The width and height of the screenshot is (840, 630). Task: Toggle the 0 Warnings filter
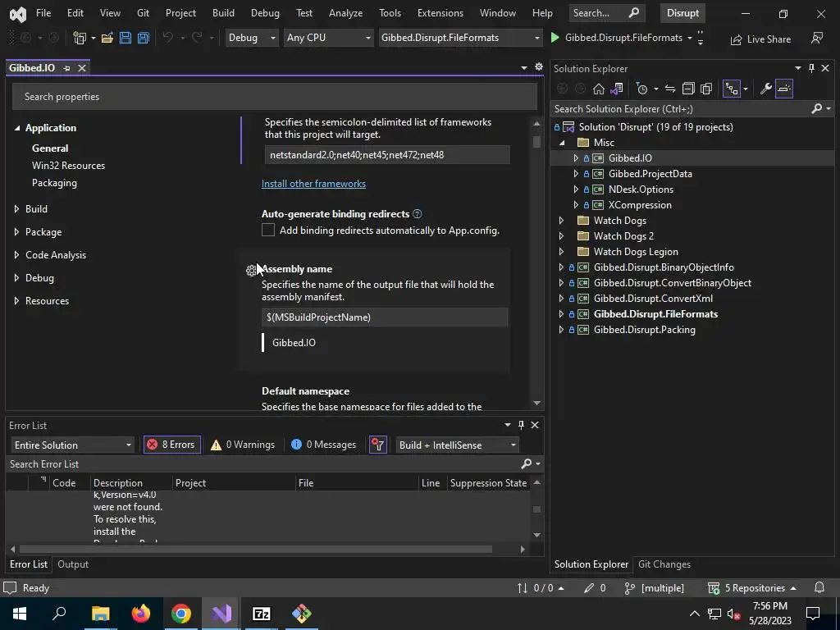coord(243,445)
